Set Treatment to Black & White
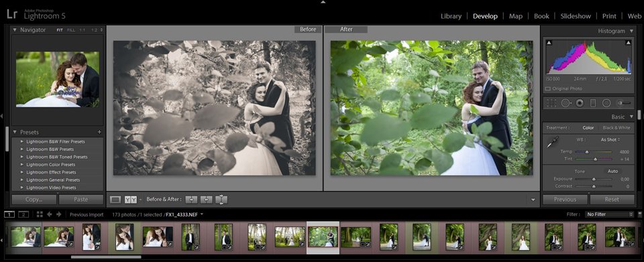The width and height of the screenshot is (644, 262). click(616, 127)
